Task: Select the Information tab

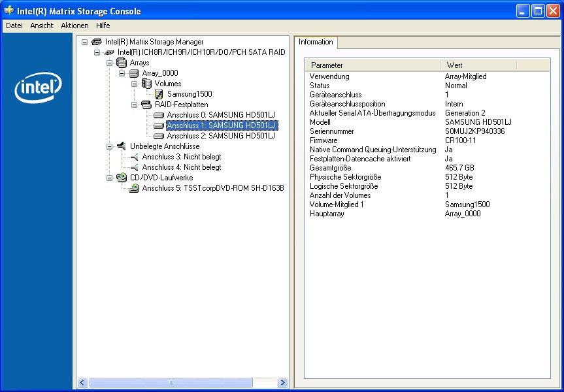Action: [x=316, y=42]
